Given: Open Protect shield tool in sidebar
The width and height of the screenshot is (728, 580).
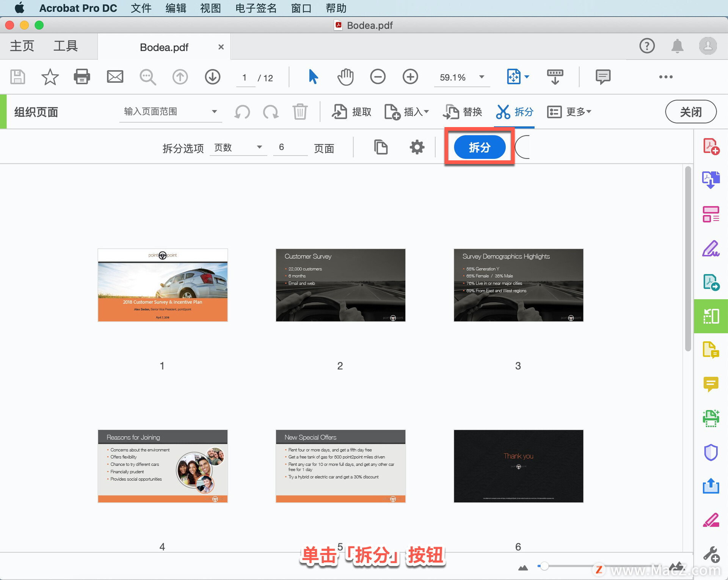Looking at the screenshot, I should pos(711,452).
